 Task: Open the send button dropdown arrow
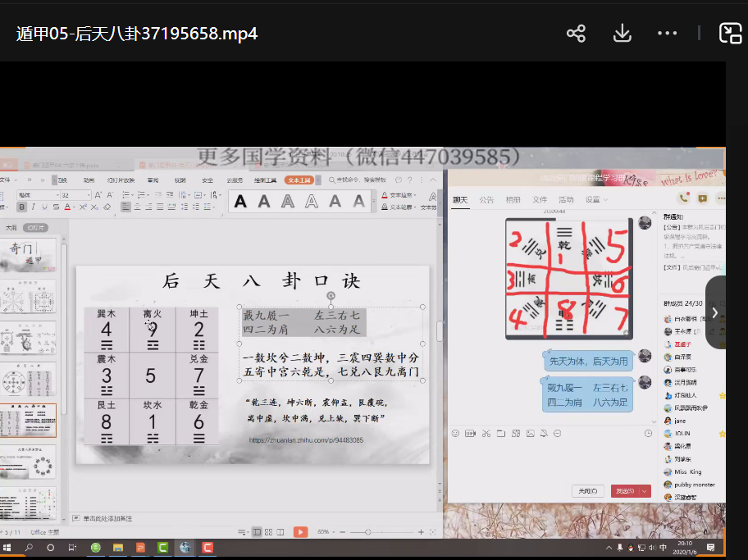click(645, 491)
